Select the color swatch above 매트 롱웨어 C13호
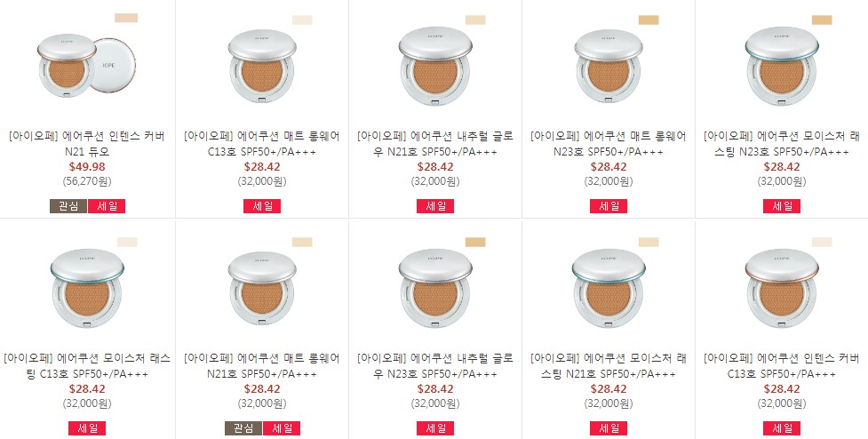The height and width of the screenshot is (439, 868). tap(301, 20)
